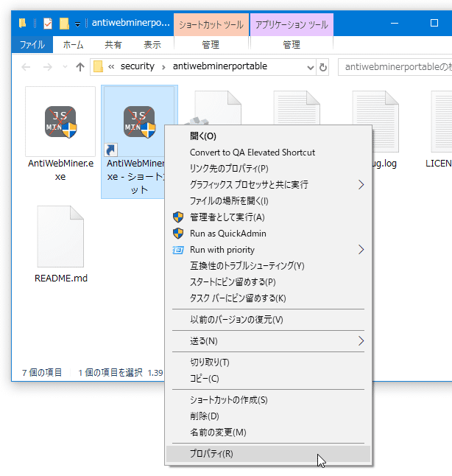
Task: Expand Run with priority submenu
Action: pos(268,250)
